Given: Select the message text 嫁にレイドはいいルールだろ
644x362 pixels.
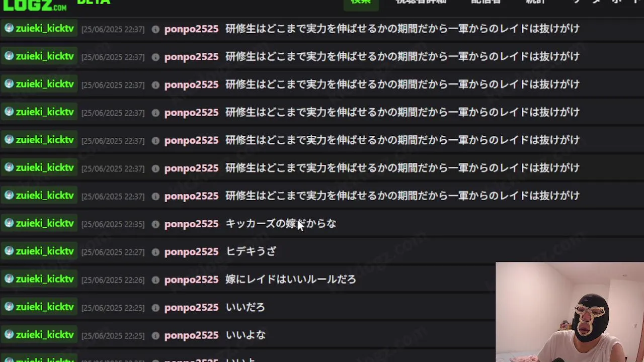Looking at the screenshot, I should coord(291,279).
